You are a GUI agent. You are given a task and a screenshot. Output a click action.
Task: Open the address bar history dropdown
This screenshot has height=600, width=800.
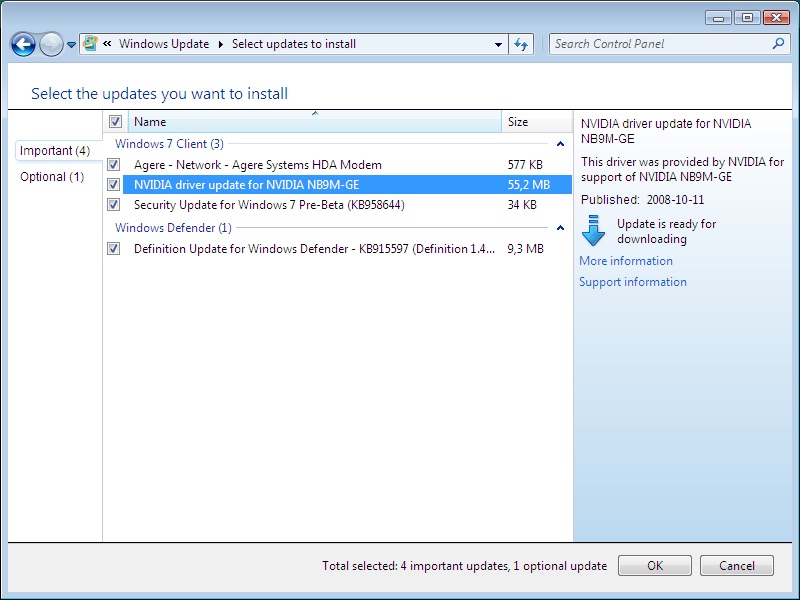[498, 44]
